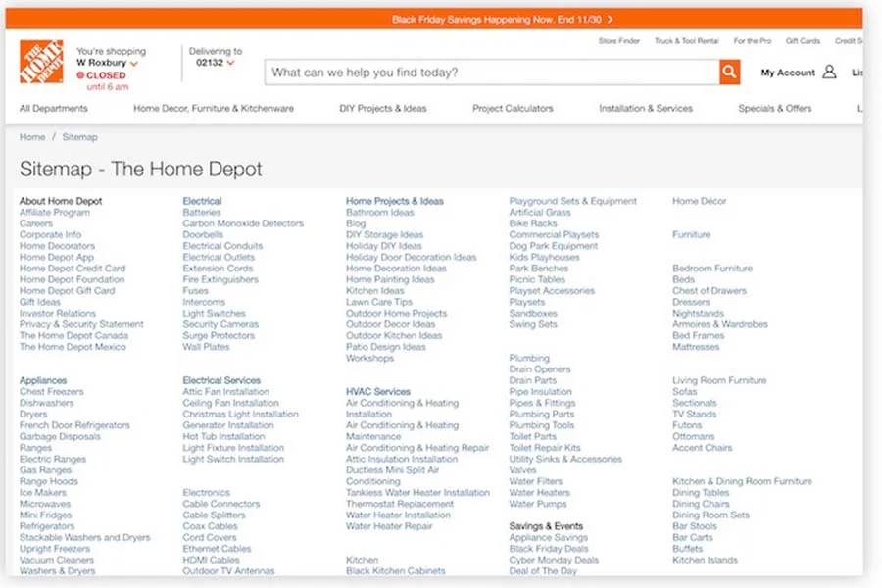The width and height of the screenshot is (882, 588).
Task: Open Extension Cords link
Action: coord(218,269)
